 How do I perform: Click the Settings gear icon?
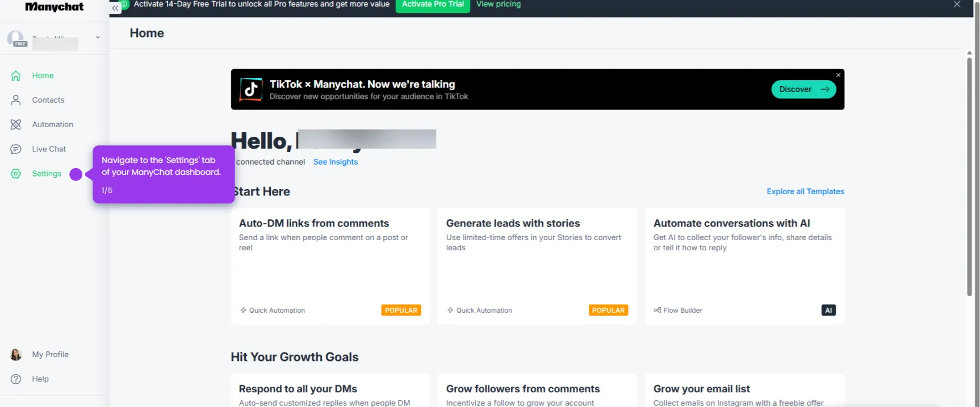[x=16, y=174]
